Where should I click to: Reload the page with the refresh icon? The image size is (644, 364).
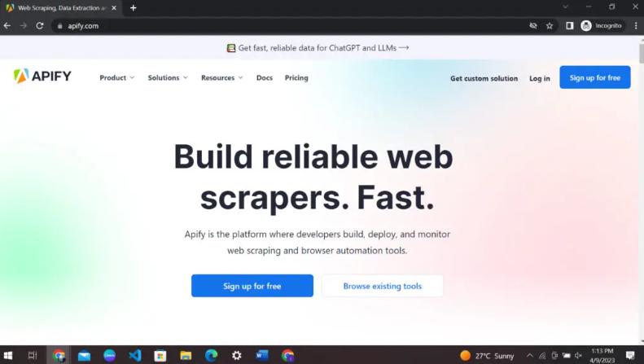coord(39,26)
